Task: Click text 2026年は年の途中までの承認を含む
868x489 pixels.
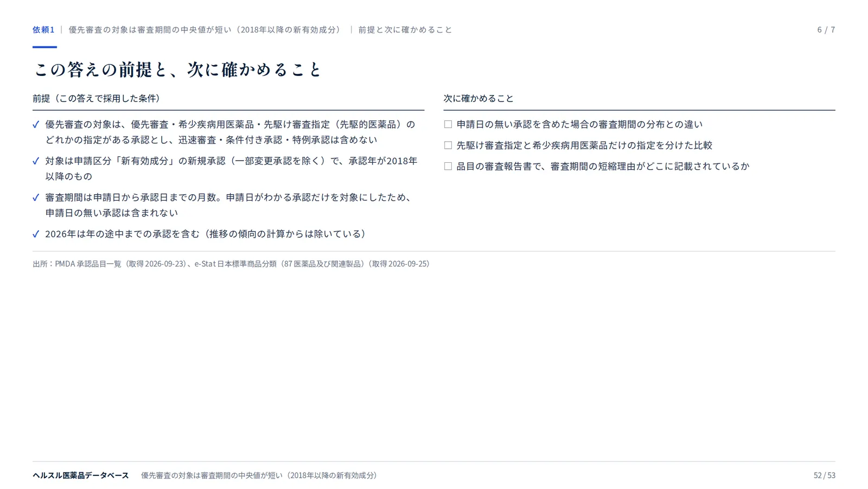Action: click(x=206, y=234)
